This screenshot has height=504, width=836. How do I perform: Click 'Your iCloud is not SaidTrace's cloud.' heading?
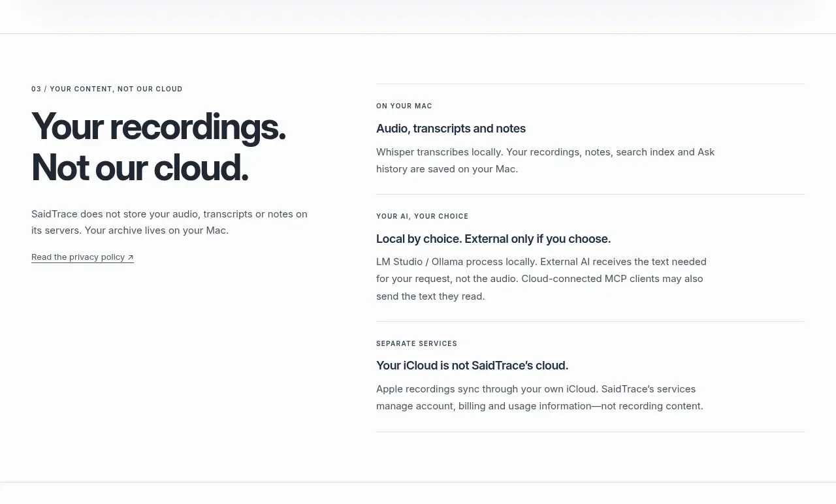472,366
